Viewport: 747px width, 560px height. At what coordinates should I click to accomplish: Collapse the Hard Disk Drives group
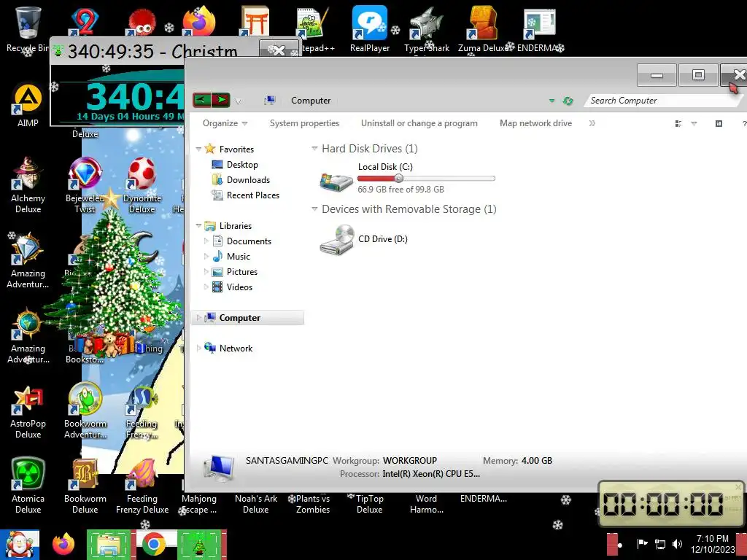pos(314,149)
